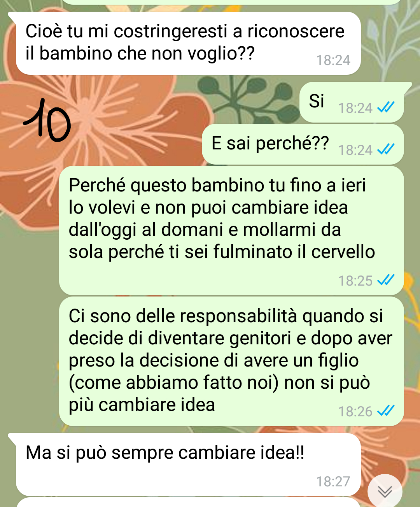Select the 'E sai perché??' message bubble

(x=303, y=144)
